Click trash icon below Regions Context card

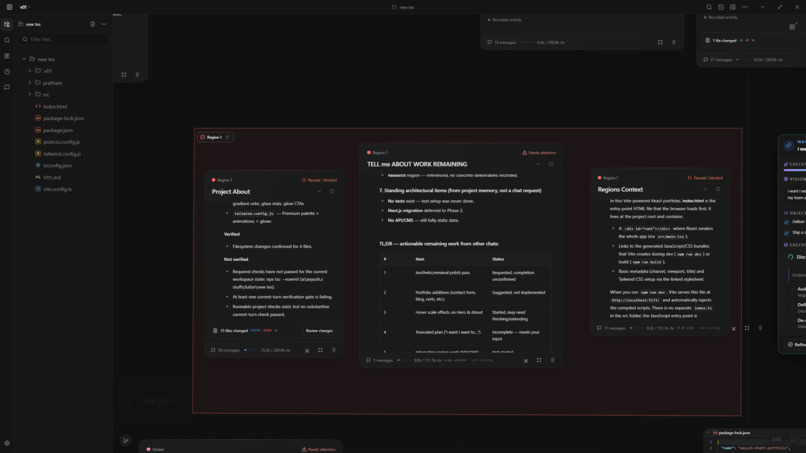760,328
